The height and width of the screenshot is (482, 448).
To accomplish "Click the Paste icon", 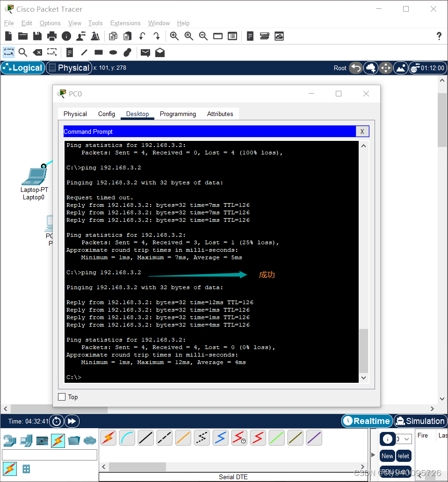I will tap(128, 37).
